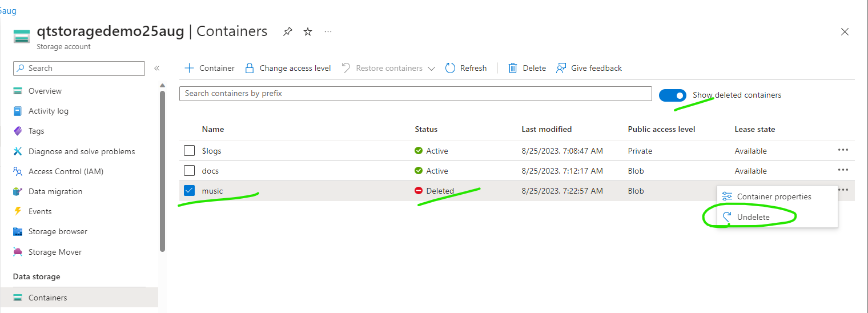Open the more options ellipsis in title
The image size is (868, 313).
pos(328,32)
